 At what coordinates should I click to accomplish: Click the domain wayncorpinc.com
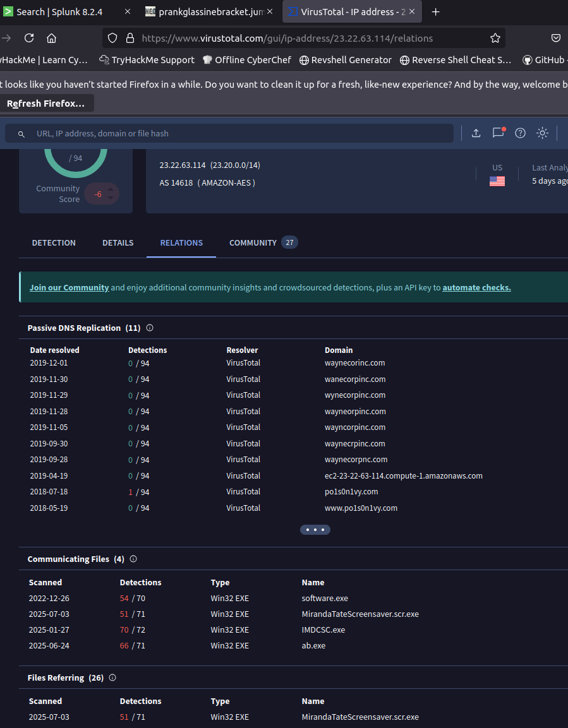pyautogui.click(x=355, y=427)
